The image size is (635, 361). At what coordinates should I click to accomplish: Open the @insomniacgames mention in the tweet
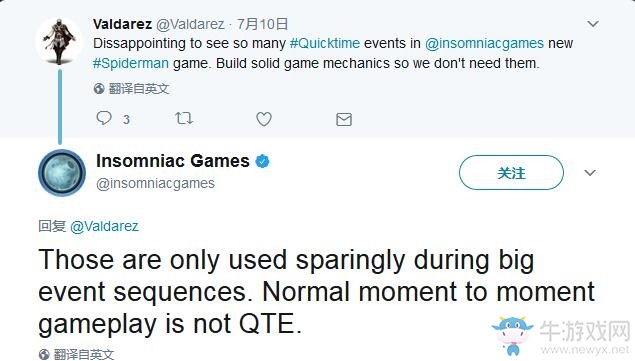pyautogui.click(x=484, y=43)
